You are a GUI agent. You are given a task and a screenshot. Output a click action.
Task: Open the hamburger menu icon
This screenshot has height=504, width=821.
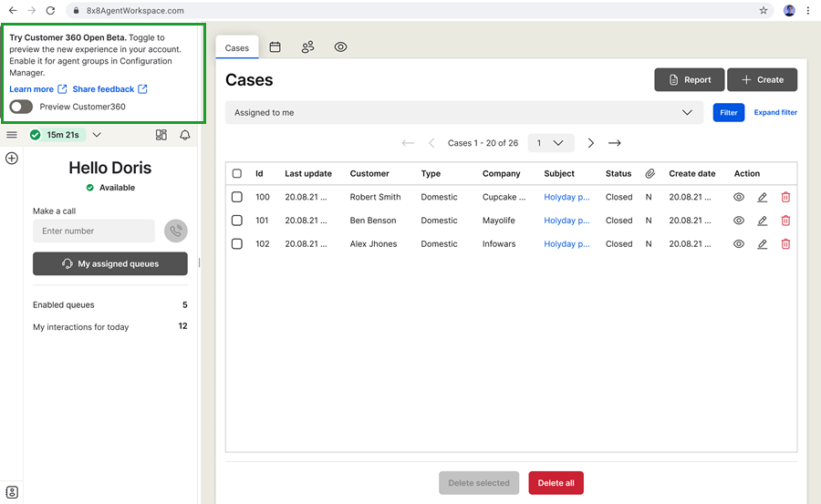pyautogui.click(x=12, y=135)
